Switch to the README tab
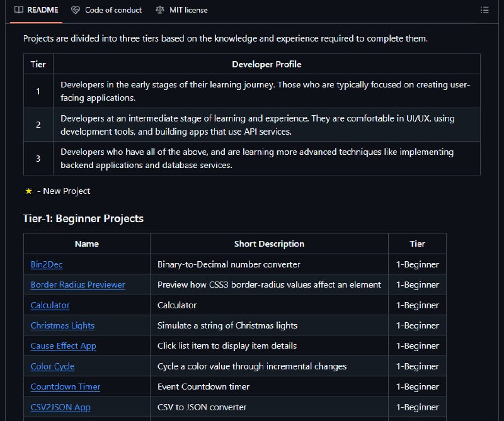 coord(37,10)
